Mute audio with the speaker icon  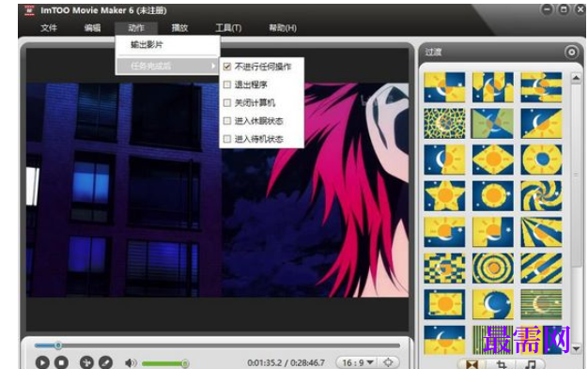tap(131, 362)
